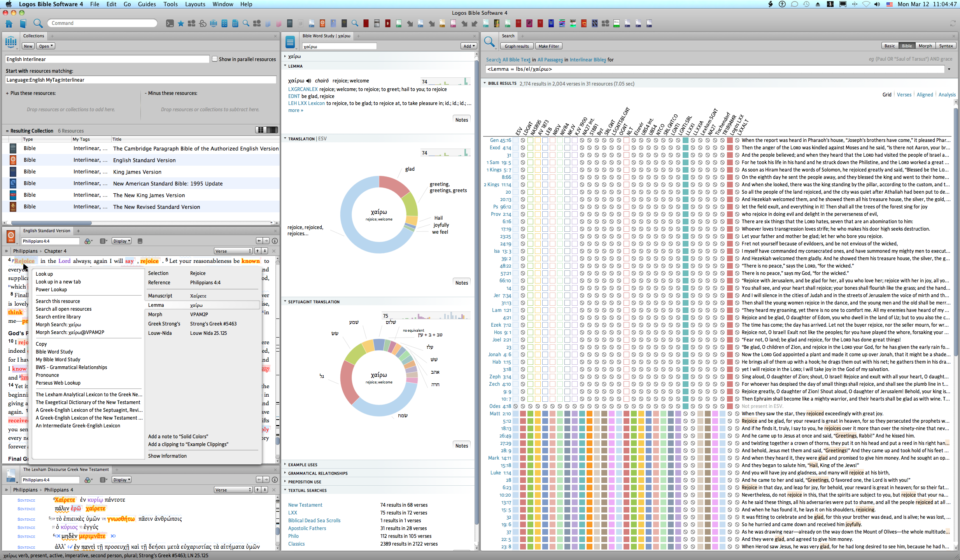Open the Verse selector in ESV panel
Viewport: 960px width, 560px height.
(x=233, y=251)
